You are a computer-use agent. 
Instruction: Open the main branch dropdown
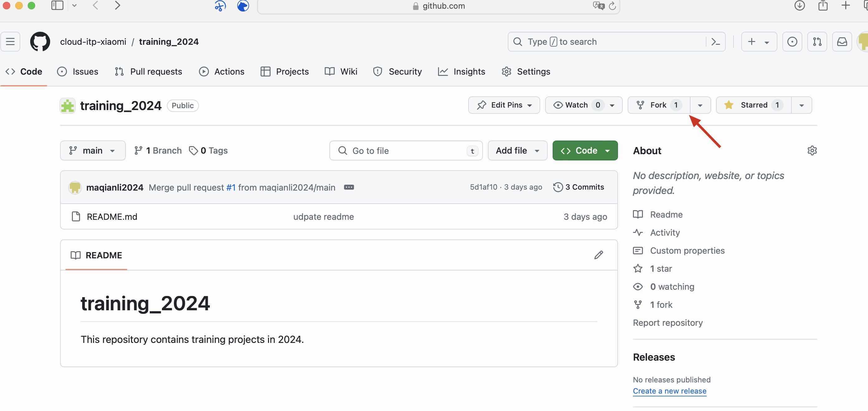[x=93, y=150]
